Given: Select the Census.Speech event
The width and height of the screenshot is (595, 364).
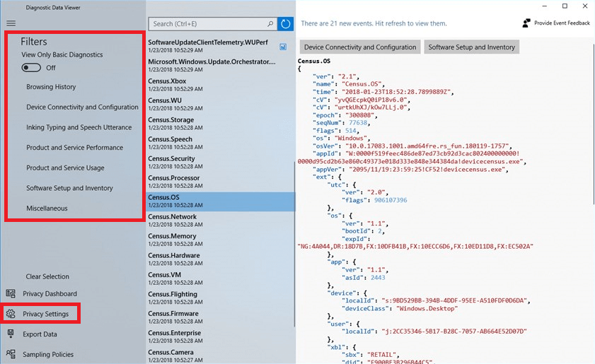Looking at the screenshot, I should pyautogui.click(x=220, y=143).
